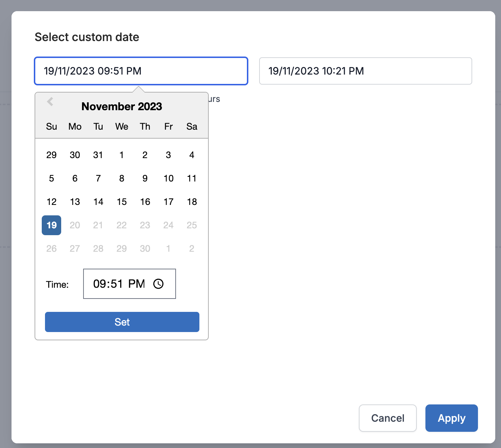
Task: Select day 2 in first row
Action: pyautogui.click(x=145, y=155)
